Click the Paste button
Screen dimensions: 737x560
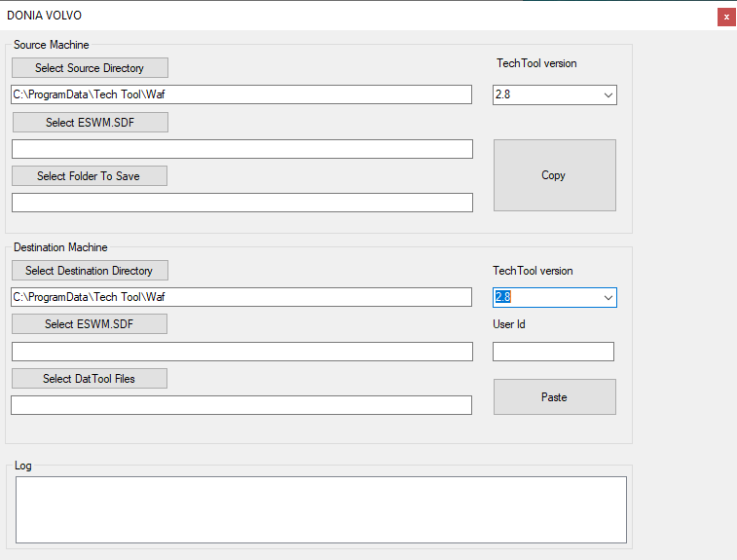point(555,396)
